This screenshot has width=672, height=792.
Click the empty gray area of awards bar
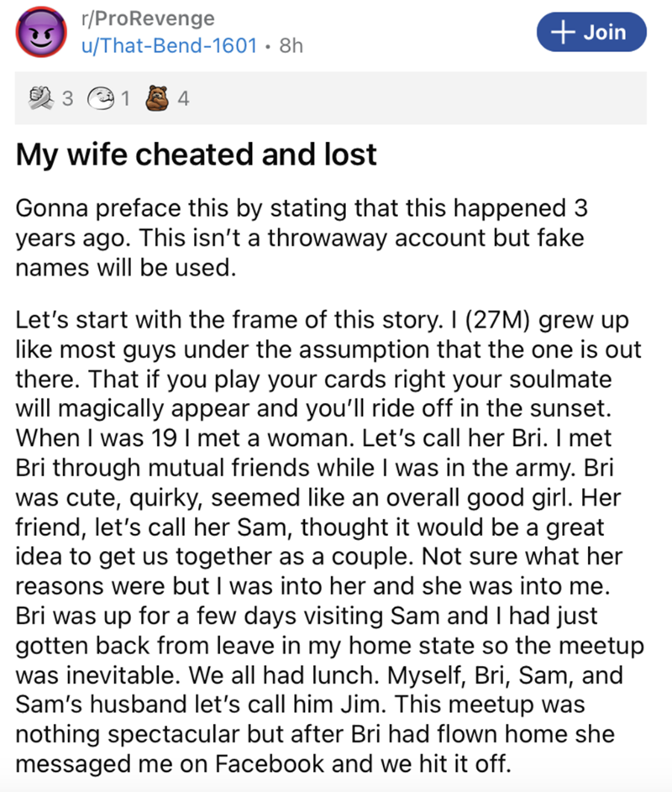click(x=414, y=98)
